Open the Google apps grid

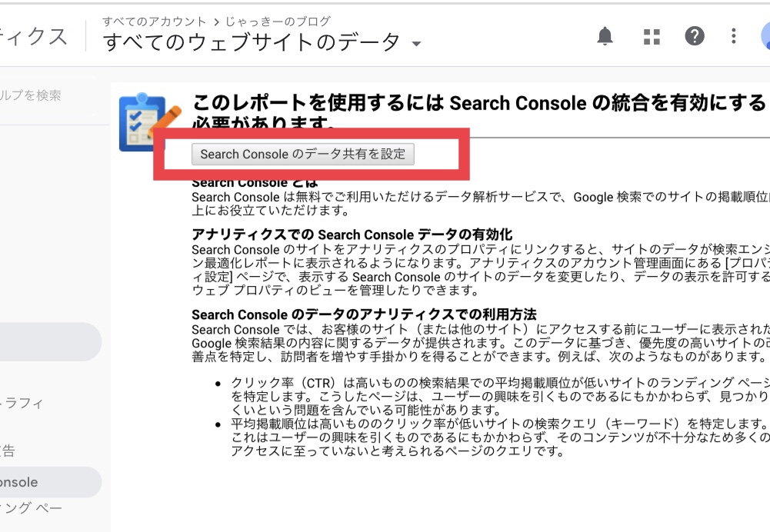(652, 36)
